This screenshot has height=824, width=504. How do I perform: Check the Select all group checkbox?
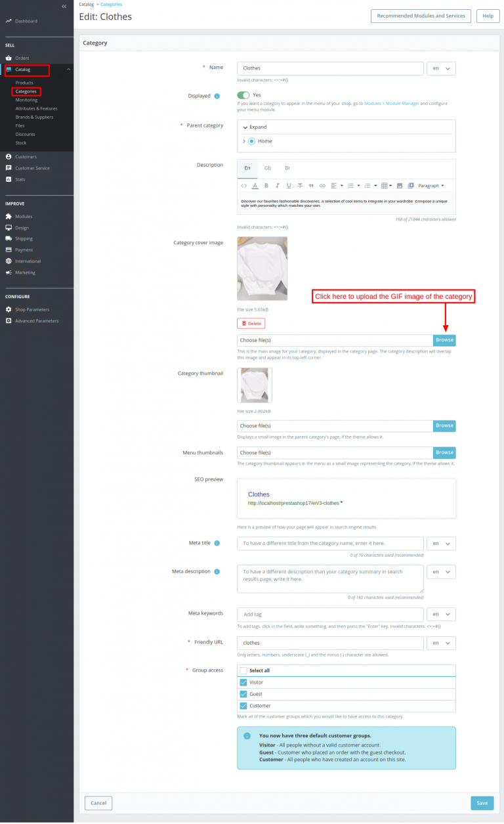point(243,670)
